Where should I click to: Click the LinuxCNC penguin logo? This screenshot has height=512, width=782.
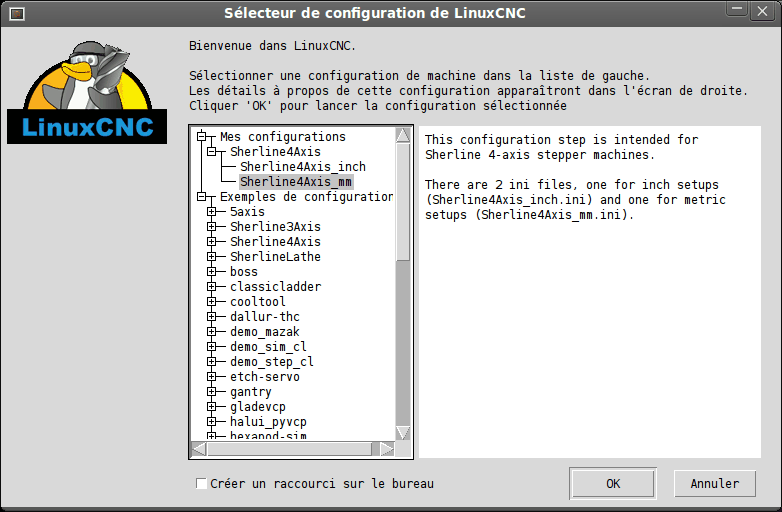click(x=87, y=92)
